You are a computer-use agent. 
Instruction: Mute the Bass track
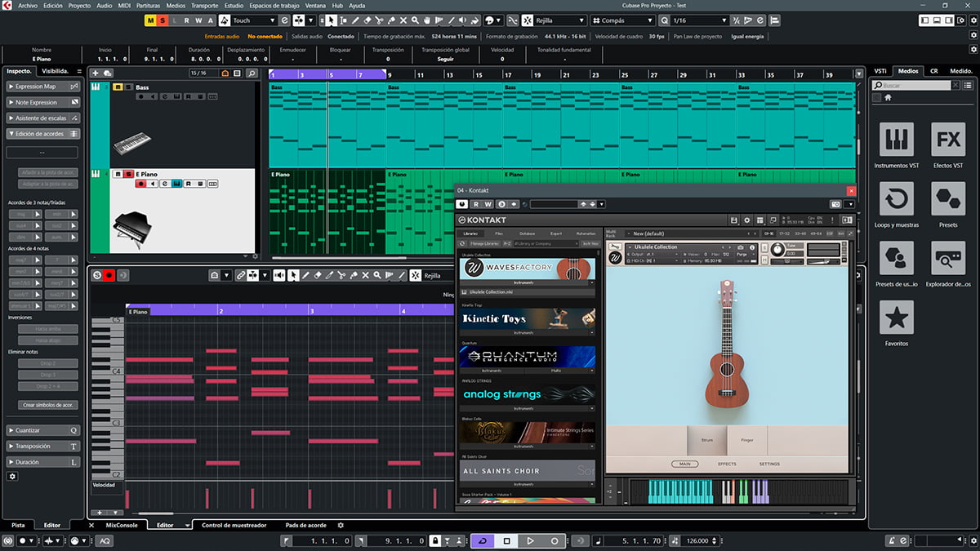point(118,87)
